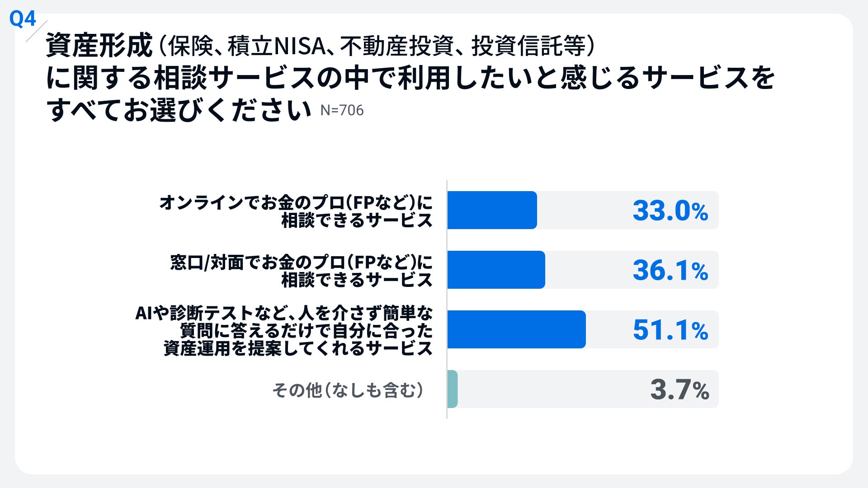Click the オンラインでお金のプロ label

(296, 202)
